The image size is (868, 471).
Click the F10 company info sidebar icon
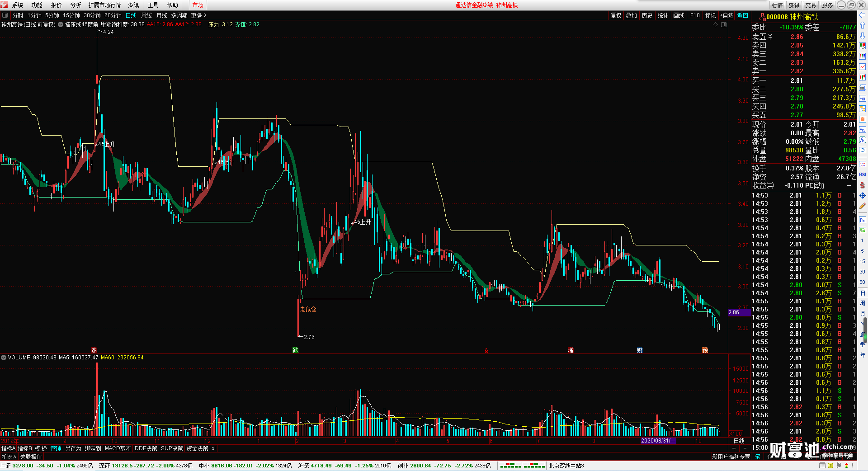[862, 98]
